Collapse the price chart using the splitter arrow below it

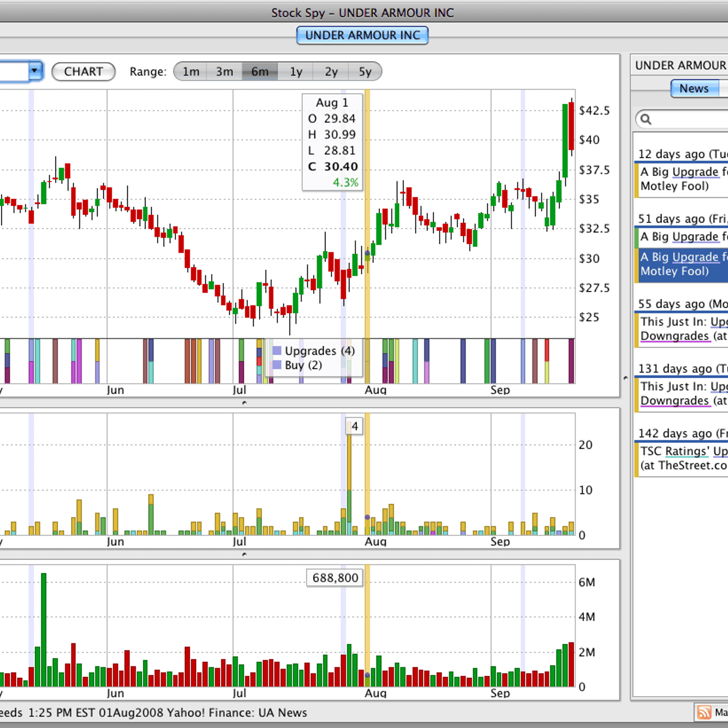tap(244, 403)
